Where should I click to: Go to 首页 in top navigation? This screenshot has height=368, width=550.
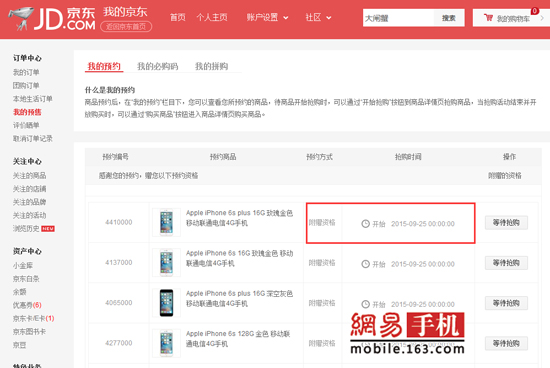click(x=177, y=17)
